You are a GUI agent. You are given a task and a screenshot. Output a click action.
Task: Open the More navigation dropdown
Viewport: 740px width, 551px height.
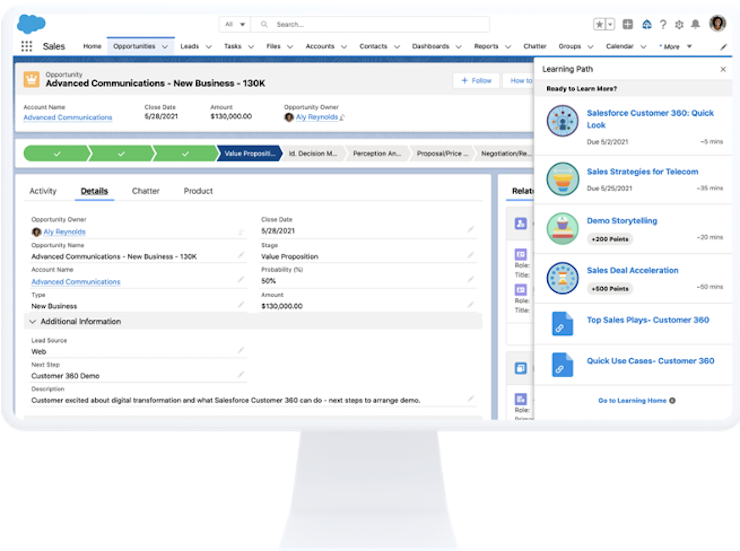pyautogui.click(x=675, y=47)
